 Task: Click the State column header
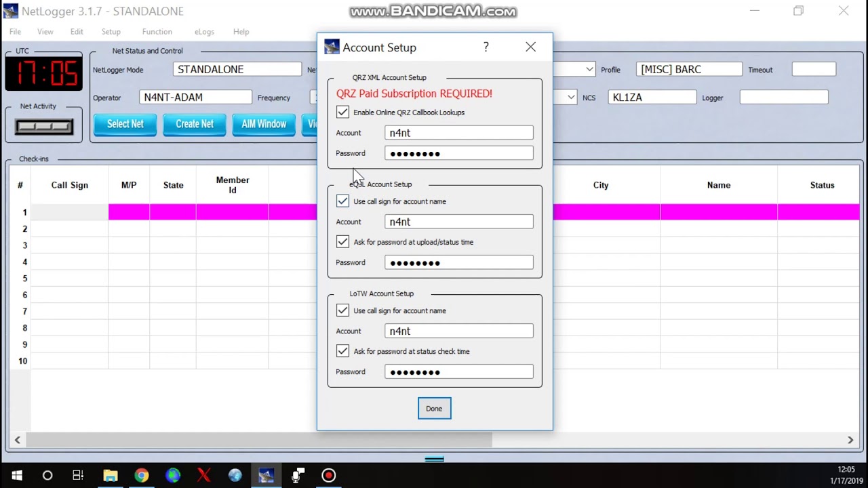pyautogui.click(x=173, y=185)
